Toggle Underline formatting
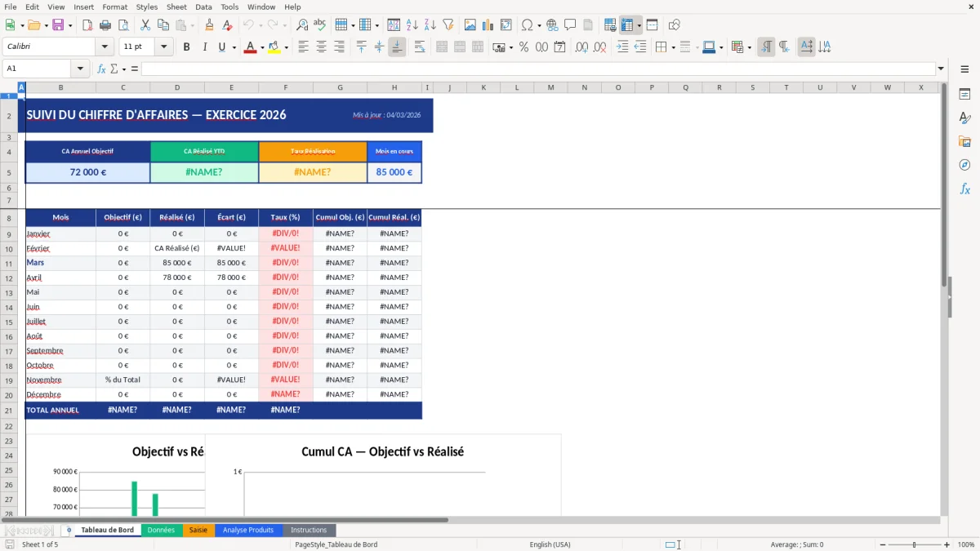980x551 pixels. click(x=221, y=47)
